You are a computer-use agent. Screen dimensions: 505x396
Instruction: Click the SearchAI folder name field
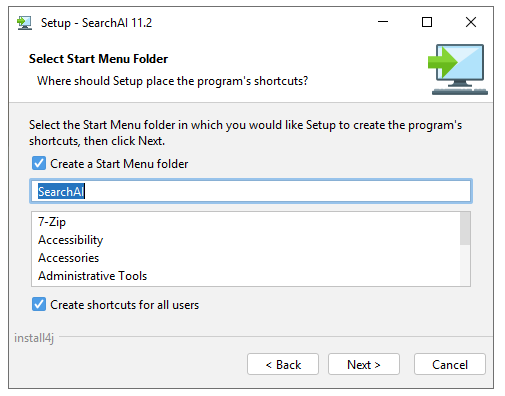tap(251, 191)
